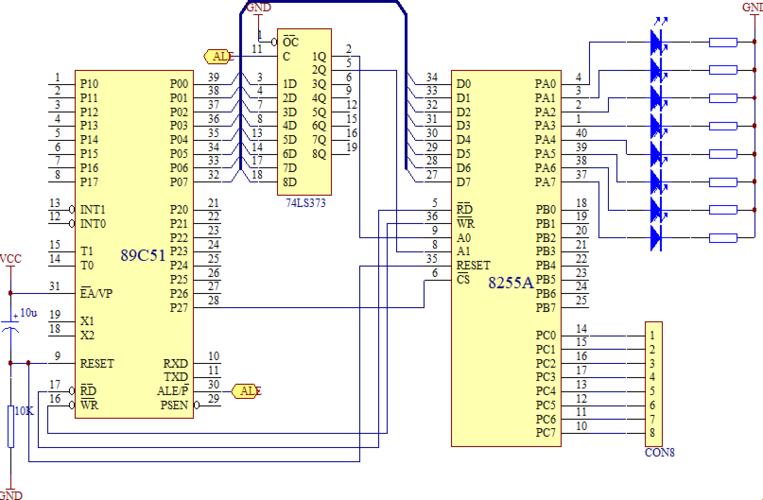Click the P00 pin label on 89C51
Image resolution: width=763 pixels, height=500 pixels.
[179, 84]
